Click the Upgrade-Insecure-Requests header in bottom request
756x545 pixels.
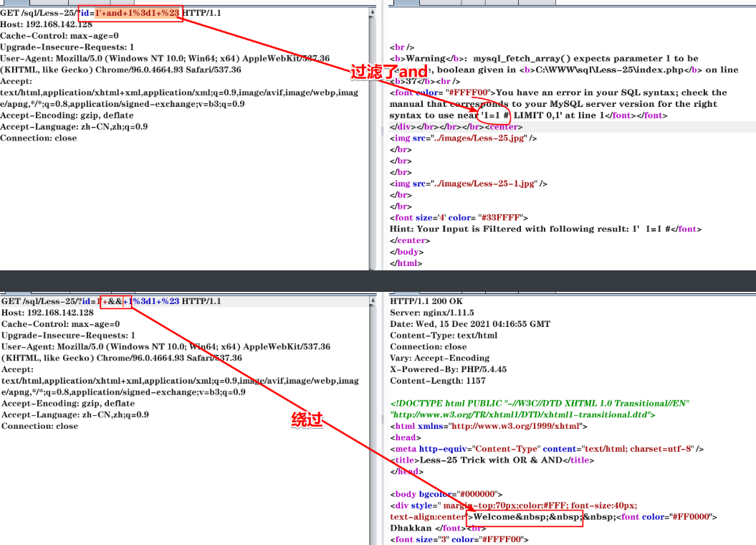coord(67,336)
